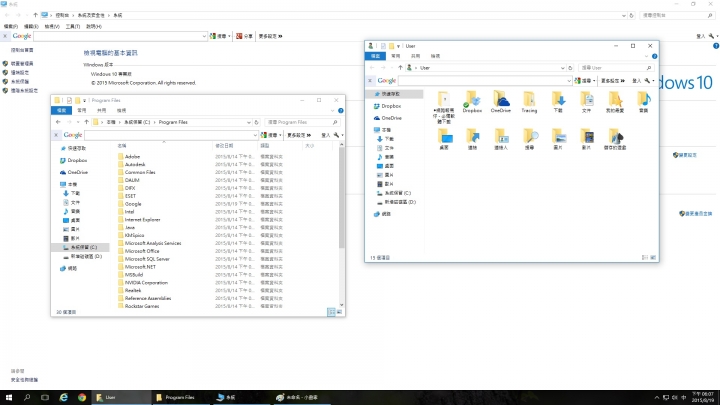The image size is (720, 405).
Task: Open recent locations dropdown in Program Files navigation
Action: tap(78, 122)
